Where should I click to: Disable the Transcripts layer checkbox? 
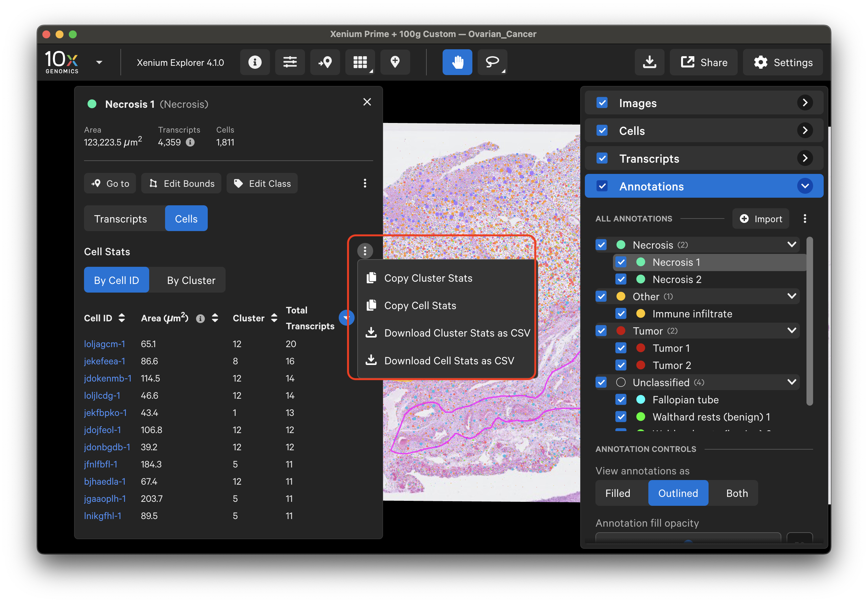click(602, 158)
